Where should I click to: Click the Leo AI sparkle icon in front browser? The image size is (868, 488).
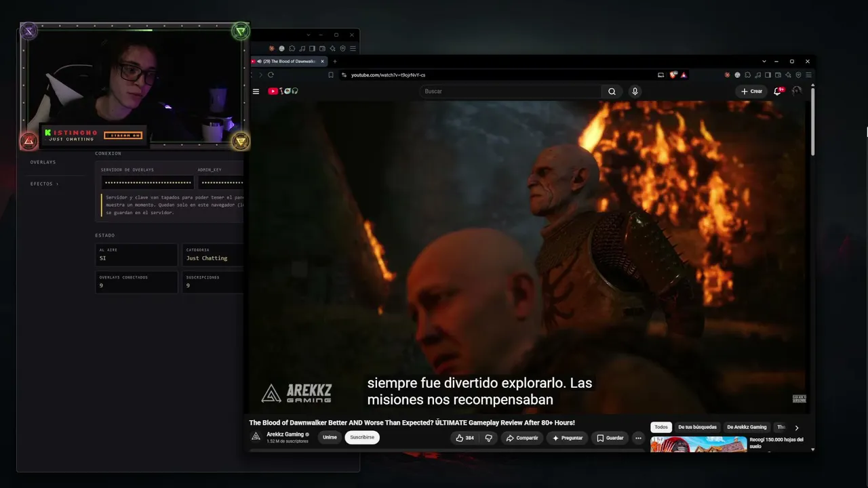pyautogui.click(x=788, y=75)
